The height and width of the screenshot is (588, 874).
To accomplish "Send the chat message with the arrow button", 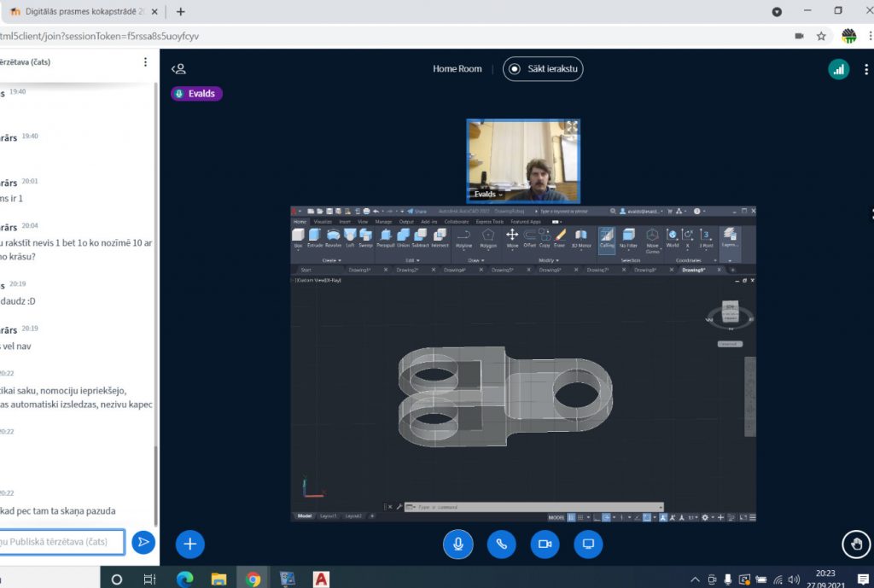I will coord(143,542).
